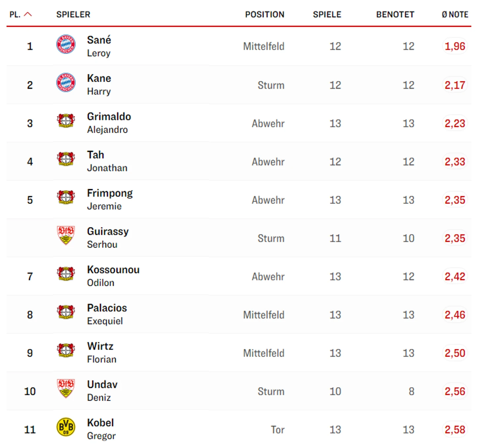Click Kossounou's average grade 2,42

(455, 276)
